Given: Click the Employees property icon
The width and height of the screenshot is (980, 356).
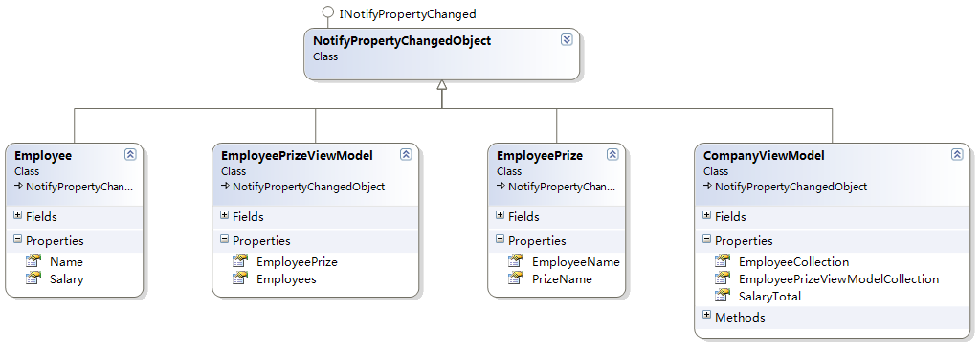Looking at the screenshot, I should tap(240, 278).
